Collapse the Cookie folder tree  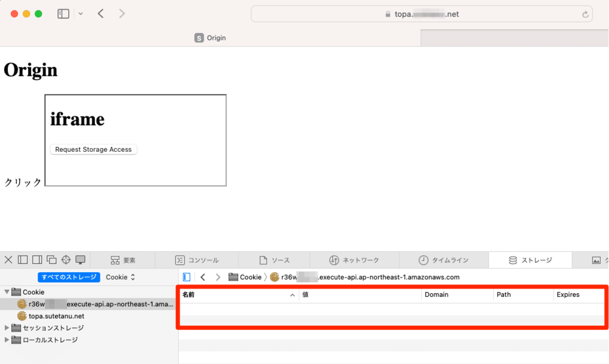tap(6, 292)
